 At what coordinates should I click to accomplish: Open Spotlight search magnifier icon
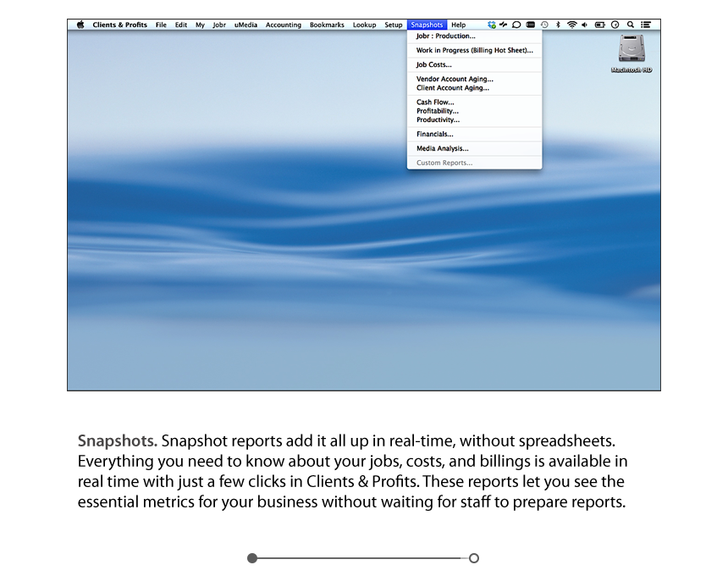point(631,25)
